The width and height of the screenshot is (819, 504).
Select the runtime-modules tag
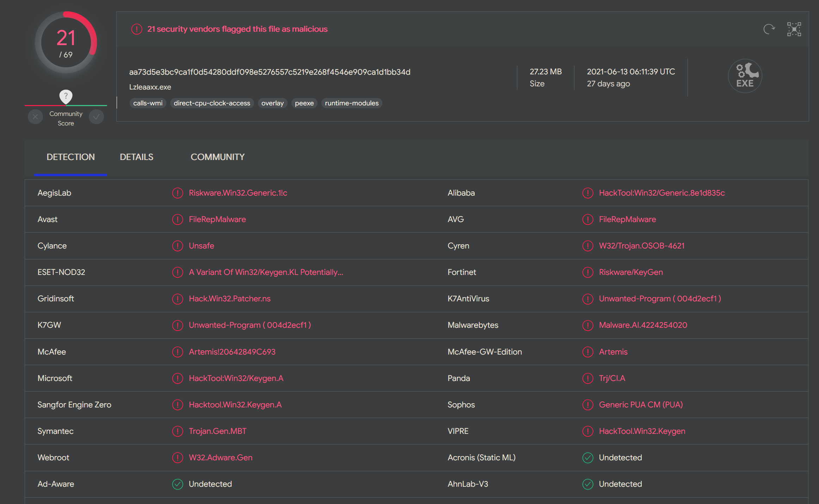(352, 103)
